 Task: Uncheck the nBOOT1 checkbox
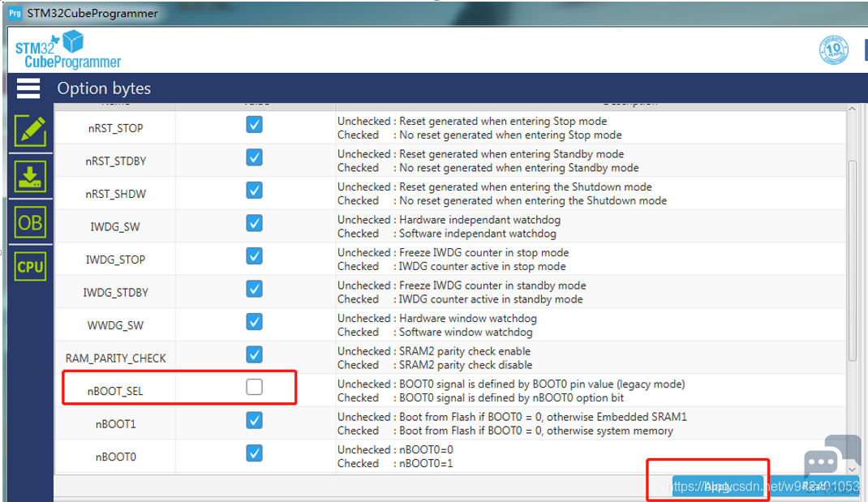254,420
